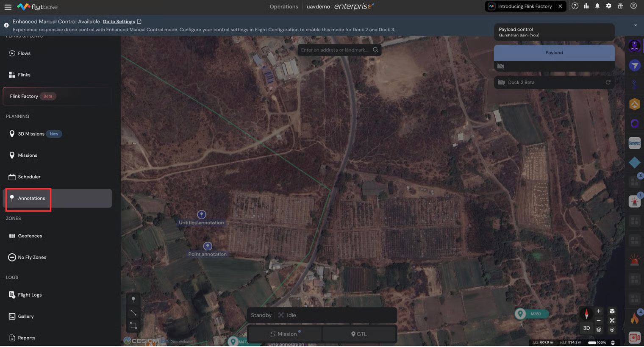Open the user account menu
Image resolution: width=644 pixels, height=347 pixels.
pyautogui.click(x=633, y=6)
